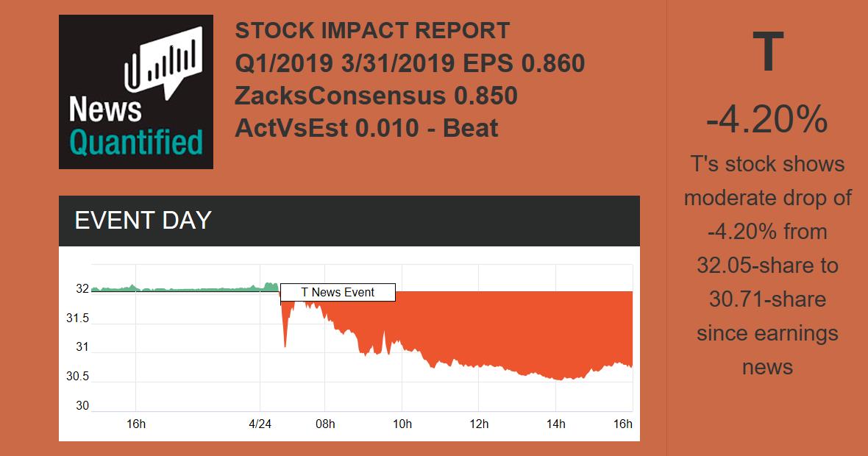Click the -4.20% change figure
This screenshot has width=868, height=456.
(x=767, y=120)
